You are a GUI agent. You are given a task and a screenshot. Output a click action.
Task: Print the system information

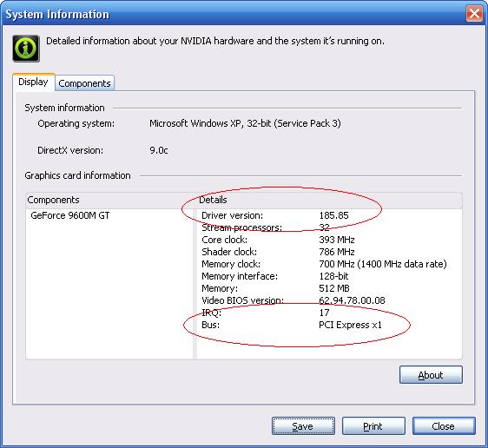click(373, 426)
